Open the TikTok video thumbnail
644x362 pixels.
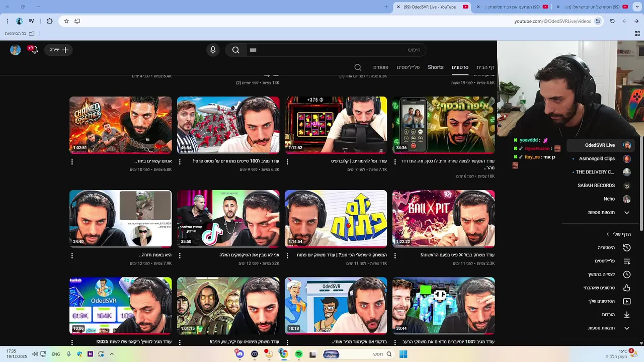[x=228, y=219]
